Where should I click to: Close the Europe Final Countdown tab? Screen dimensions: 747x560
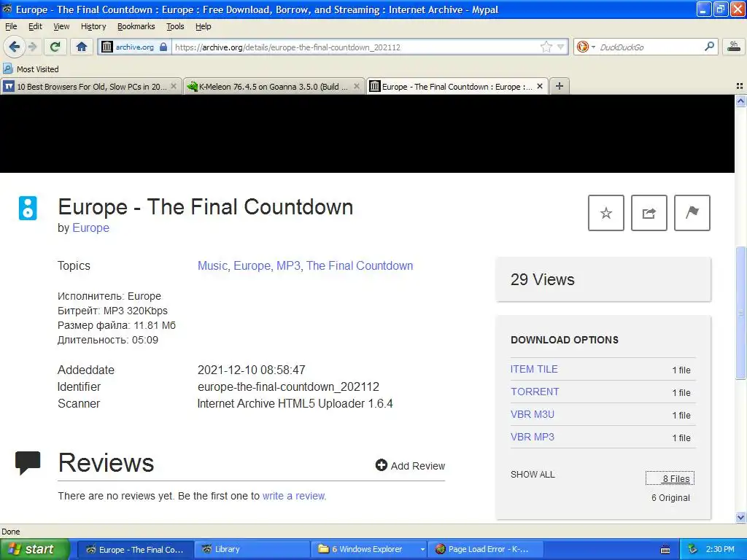pyautogui.click(x=540, y=86)
